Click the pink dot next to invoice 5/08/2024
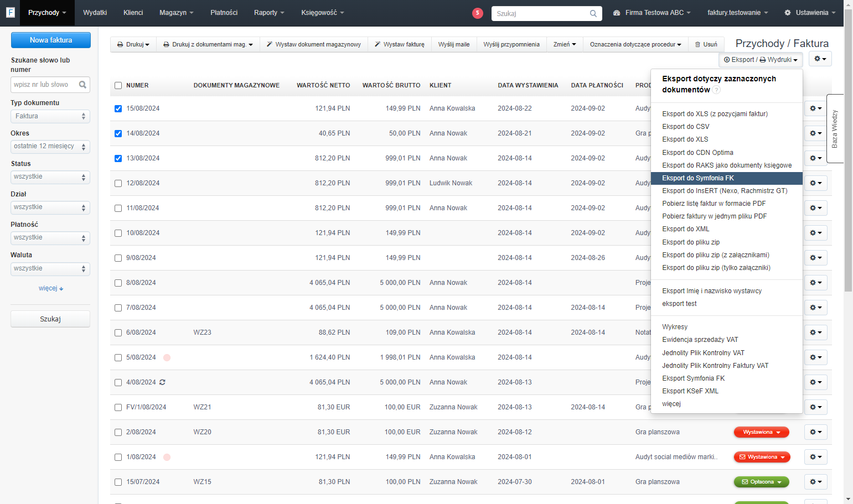 pyautogui.click(x=167, y=357)
